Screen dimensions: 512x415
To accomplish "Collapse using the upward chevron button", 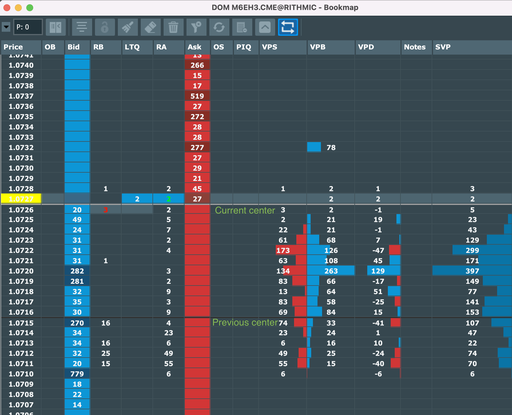I will click(x=265, y=27).
